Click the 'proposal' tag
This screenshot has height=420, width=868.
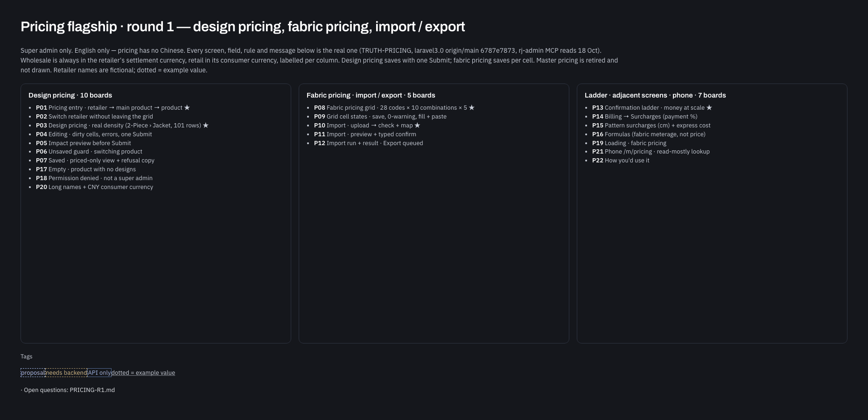point(33,373)
